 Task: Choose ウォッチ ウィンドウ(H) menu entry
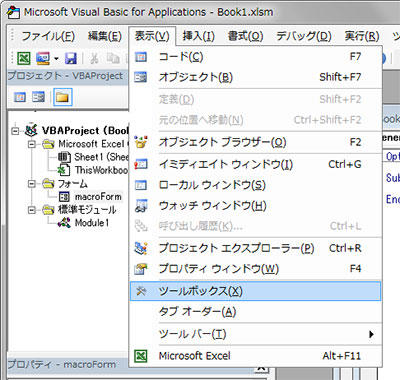coord(255,206)
